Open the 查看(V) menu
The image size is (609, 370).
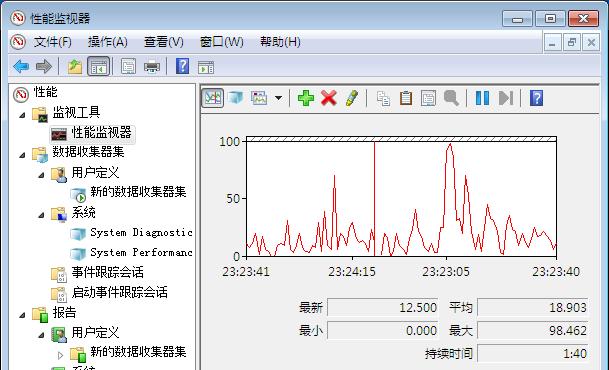tap(164, 42)
